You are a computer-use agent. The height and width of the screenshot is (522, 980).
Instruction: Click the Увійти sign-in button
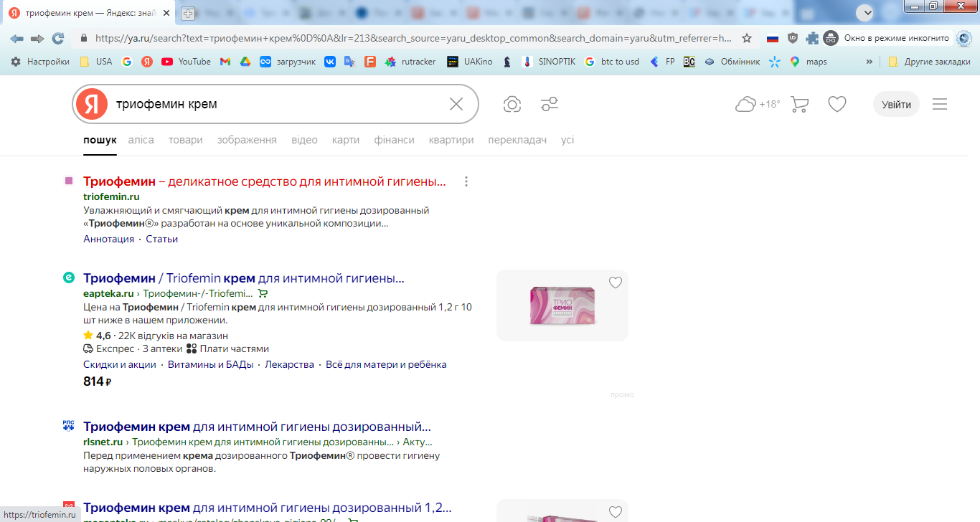point(896,104)
